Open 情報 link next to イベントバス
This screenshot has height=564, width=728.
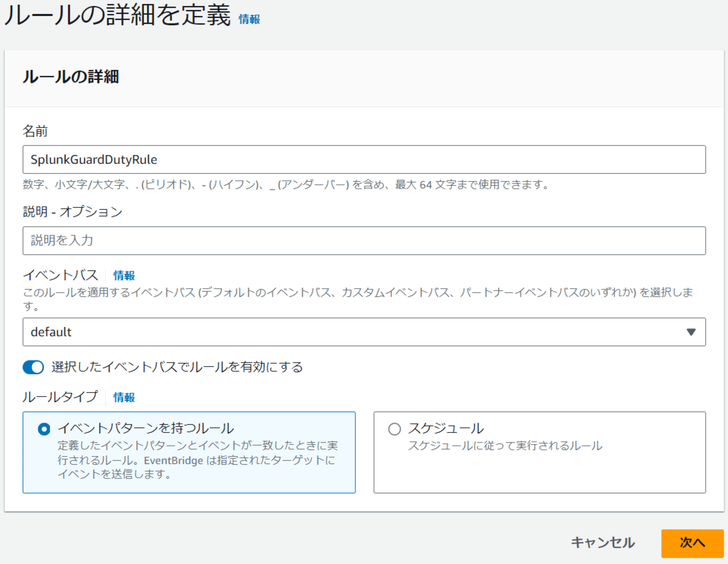click(124, 275)
